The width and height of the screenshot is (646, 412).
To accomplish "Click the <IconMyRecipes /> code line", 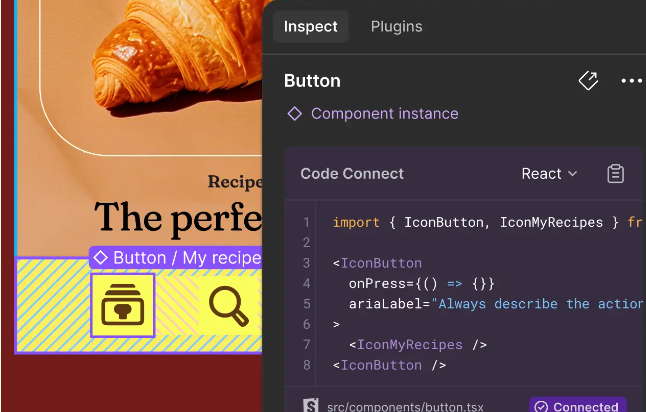I will tap(418, 345).
